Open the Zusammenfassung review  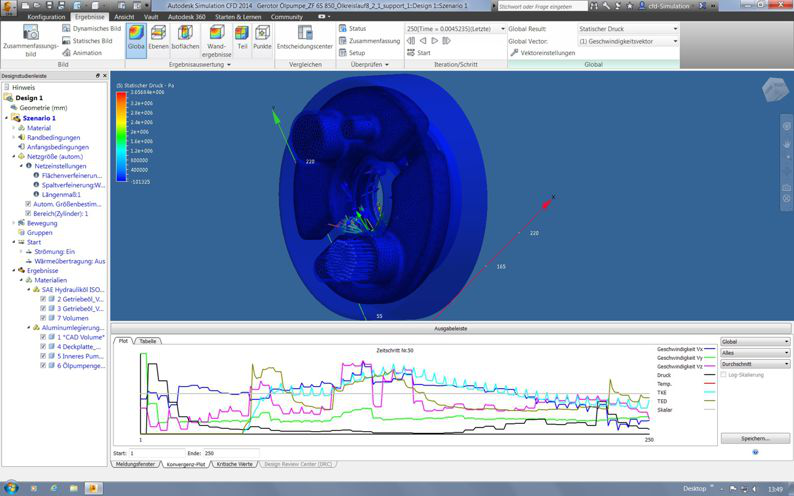click(x=369, y=40)
